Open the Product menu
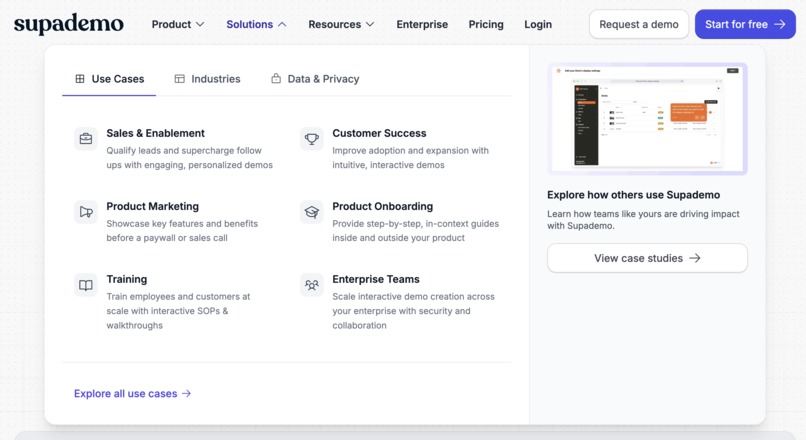 (177, 24)
